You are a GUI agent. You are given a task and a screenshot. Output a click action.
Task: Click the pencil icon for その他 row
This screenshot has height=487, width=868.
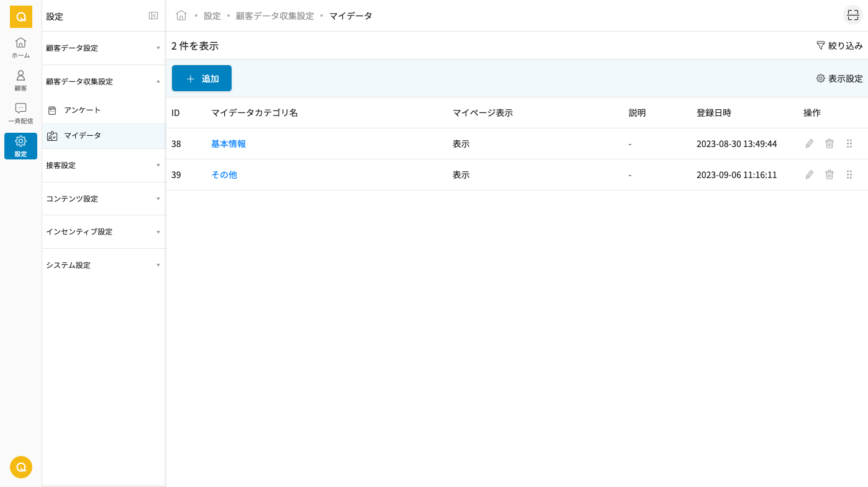[x=809, y=175]
